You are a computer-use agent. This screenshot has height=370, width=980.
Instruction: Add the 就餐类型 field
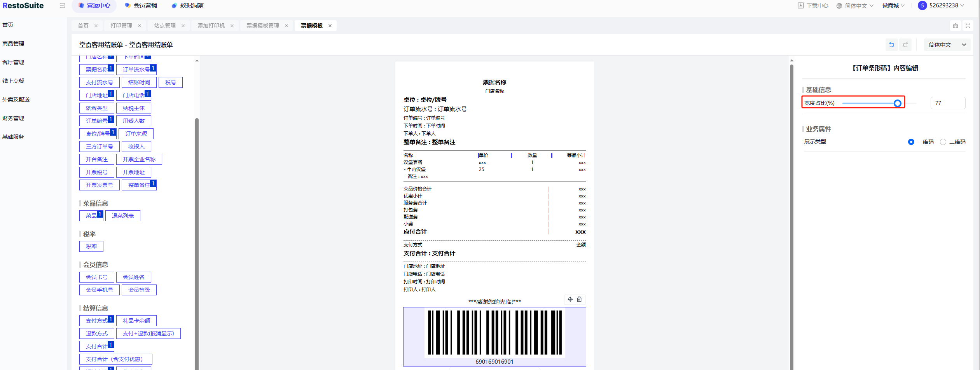point(97,108)
